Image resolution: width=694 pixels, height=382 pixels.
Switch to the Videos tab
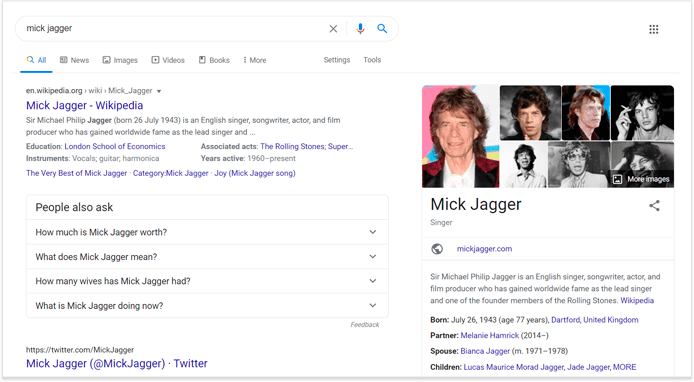pos(168,60)
